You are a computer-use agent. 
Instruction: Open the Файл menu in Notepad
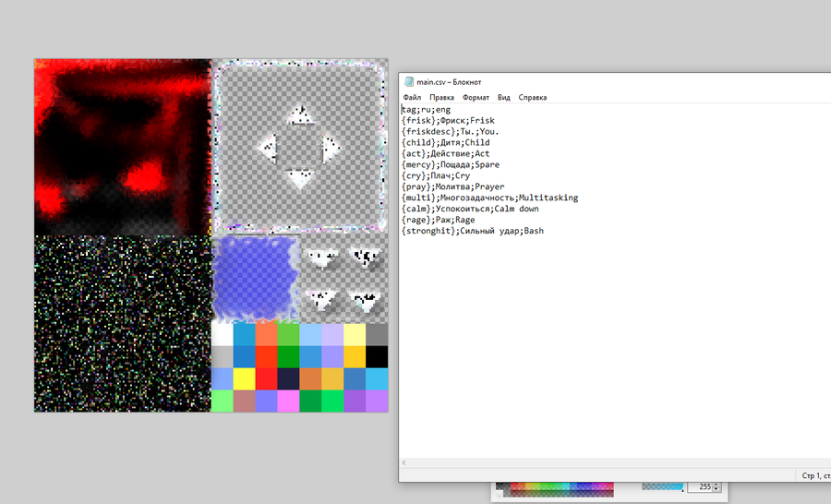(x=412, y=98)
